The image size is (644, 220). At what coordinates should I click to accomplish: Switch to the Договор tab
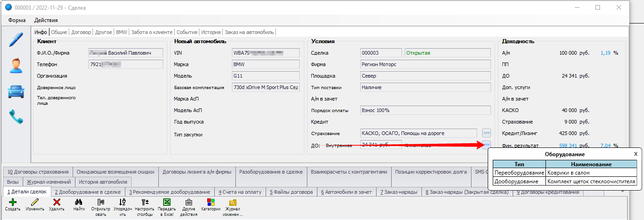point(81,32)
